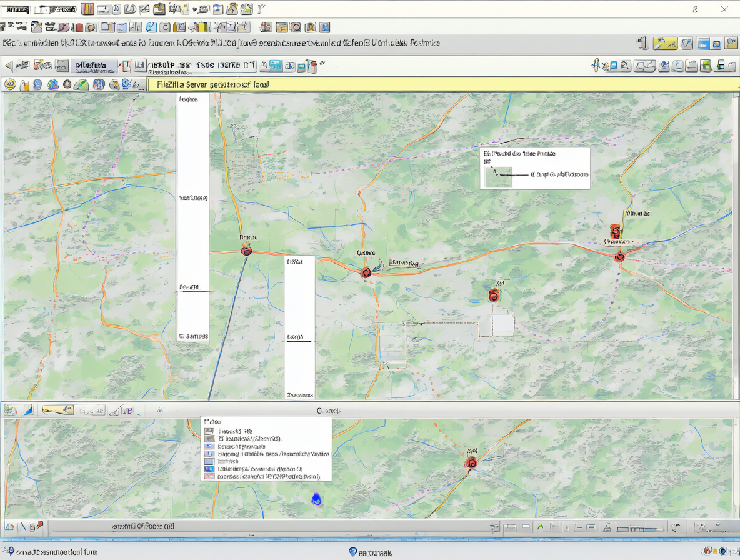
Task: Click the red marker on the lower map
Action: coord(471,463)
